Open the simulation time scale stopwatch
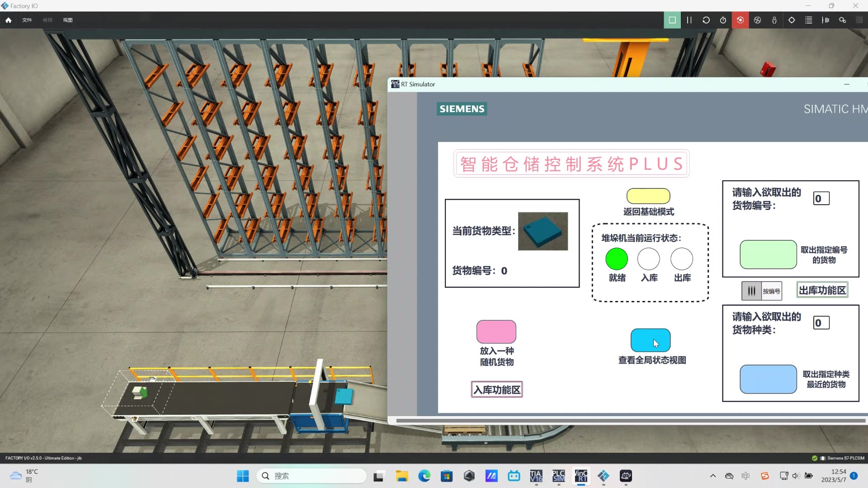This screenshot has width=868, height=488. click(x=723, y=20)
